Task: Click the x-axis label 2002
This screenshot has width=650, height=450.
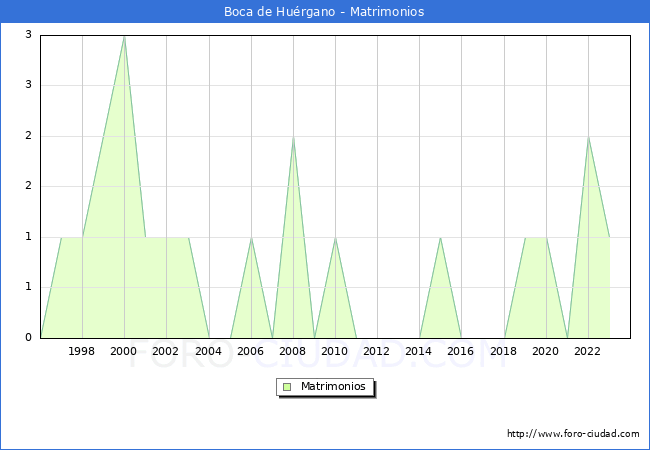Action: pos(165,351)
